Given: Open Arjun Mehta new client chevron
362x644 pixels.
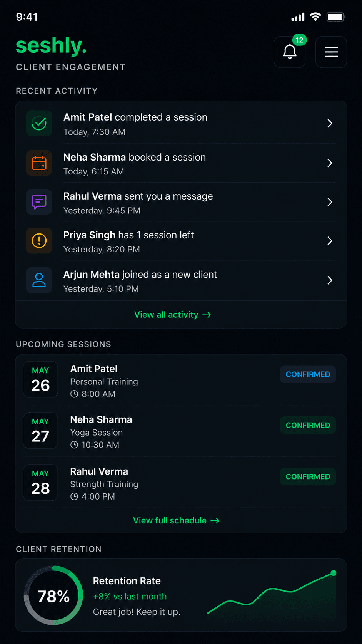Looking at the screenshot, I should [330, 280].
